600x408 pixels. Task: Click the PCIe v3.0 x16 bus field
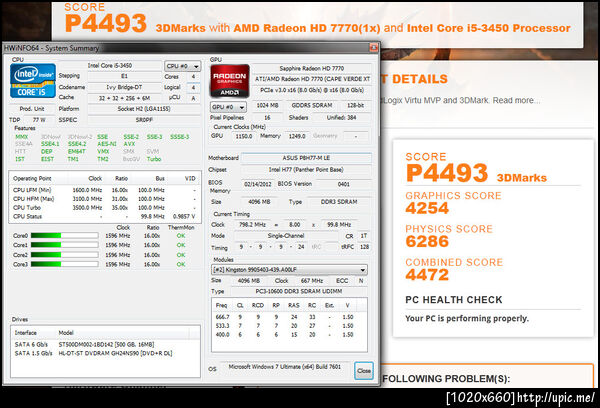point(311,90)
